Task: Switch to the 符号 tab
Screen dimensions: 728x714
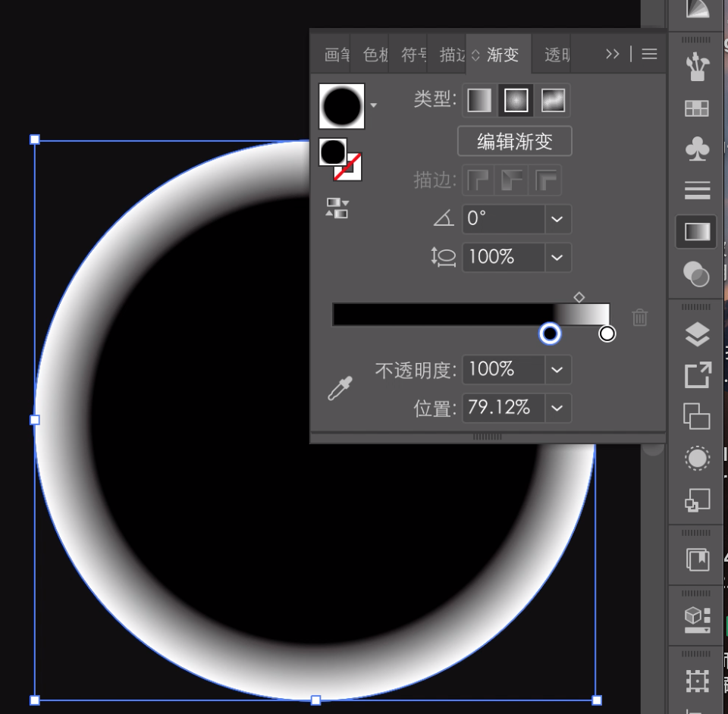Action: tap(414, 55)
